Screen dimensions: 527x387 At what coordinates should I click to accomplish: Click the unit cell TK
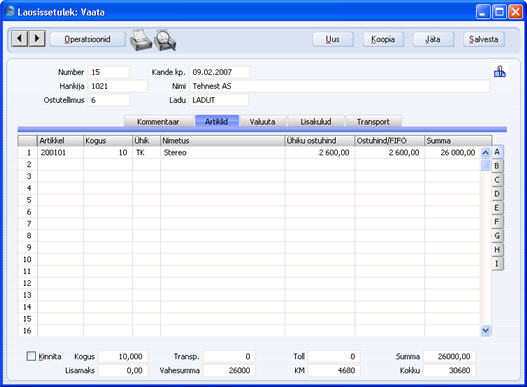click(x=147, y=153)
